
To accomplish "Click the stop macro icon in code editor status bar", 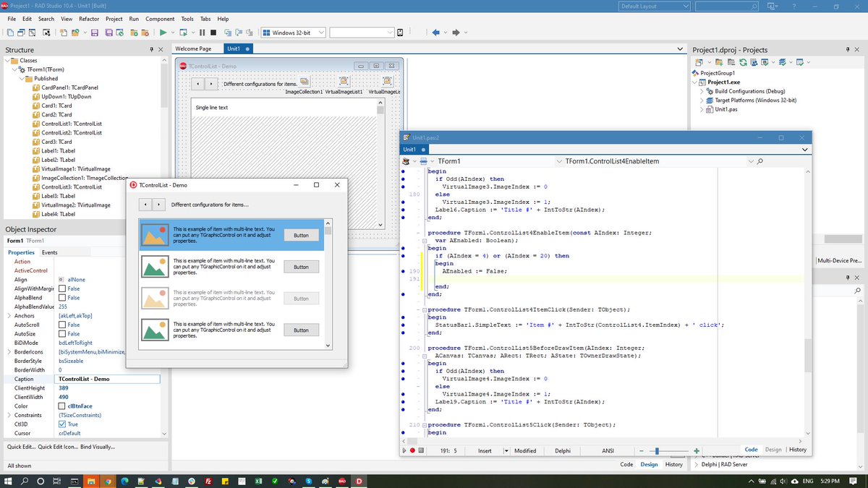I will click(x=421, y=450).
